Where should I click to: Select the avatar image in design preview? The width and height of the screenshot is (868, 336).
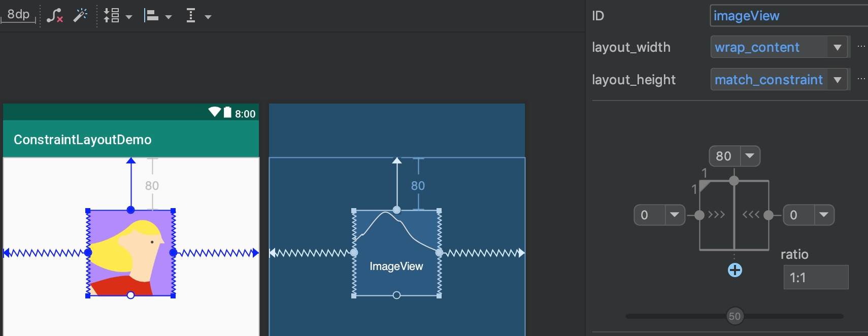coord(131,253)
